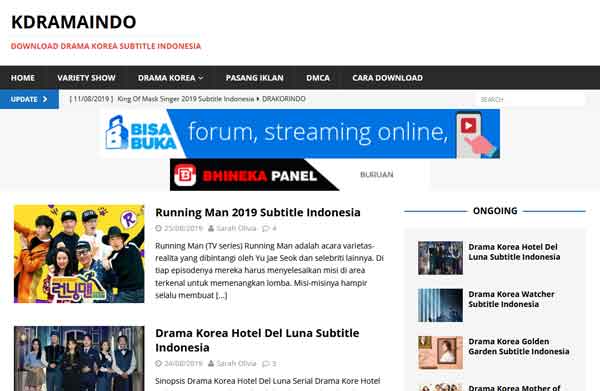Screen dimensions: 600x391
Task: Open the PASANG IKLAN menu item
Action: click(x=254, y=78)
